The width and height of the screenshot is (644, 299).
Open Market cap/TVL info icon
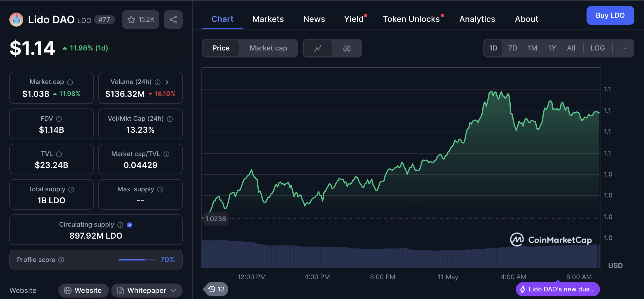point(166,154)
